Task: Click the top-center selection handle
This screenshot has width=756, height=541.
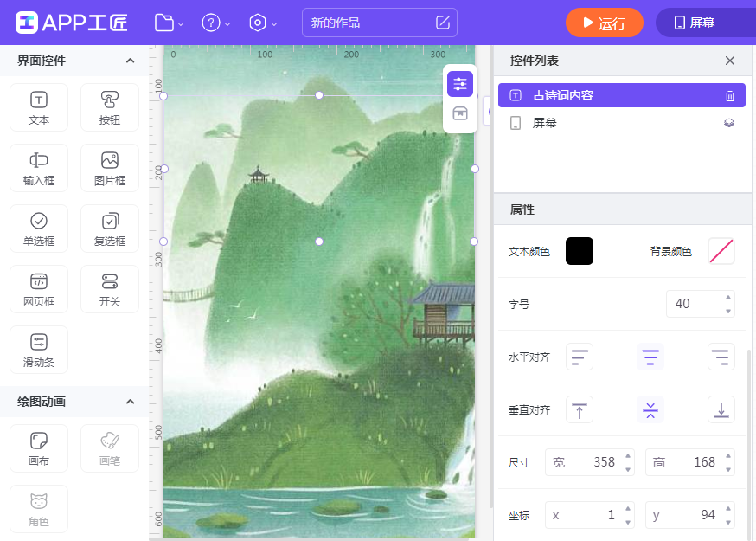Action: pos(319,95)
